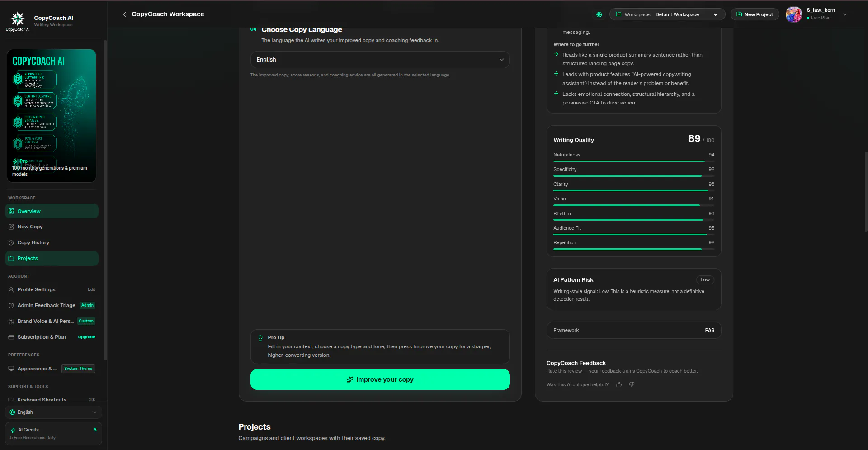Open Subscription & Plan
Screen dimensions: 868x450
pos(52,337)
